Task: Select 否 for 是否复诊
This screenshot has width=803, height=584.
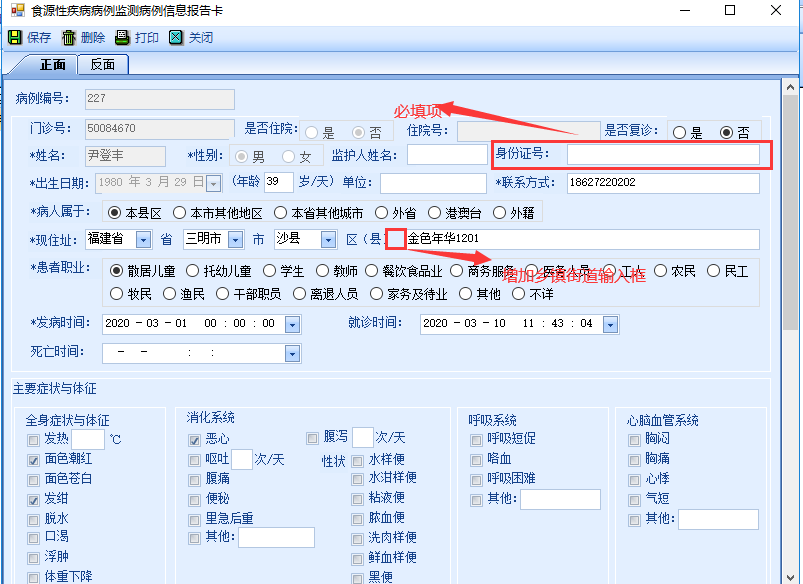Action: point(726,133)
